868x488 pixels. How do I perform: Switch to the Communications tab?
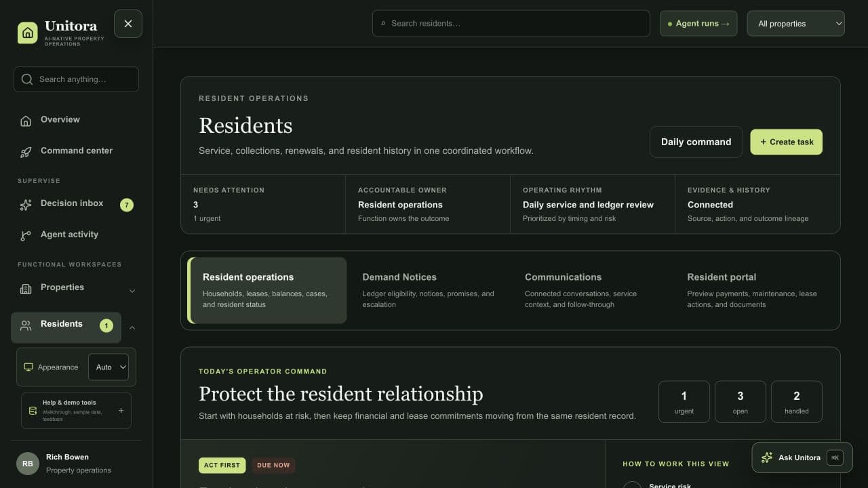(591, 290)
